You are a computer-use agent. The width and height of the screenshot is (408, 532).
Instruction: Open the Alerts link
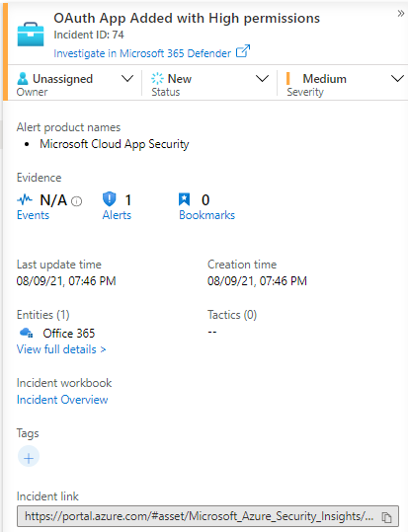click(x=117, y=215)
